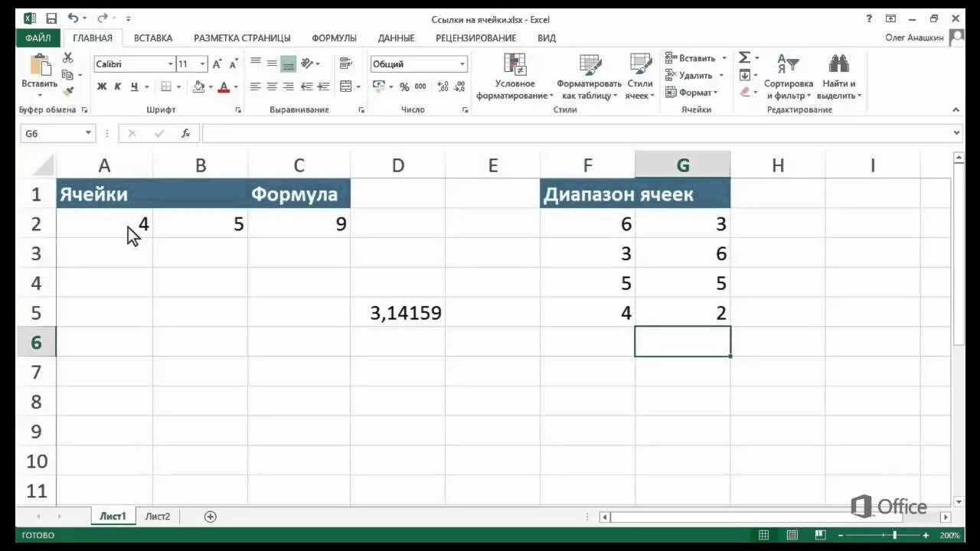The image size is (980, 551).
Task: Click the Save icon in quick access toolbar
Action: tap(51, 18)
